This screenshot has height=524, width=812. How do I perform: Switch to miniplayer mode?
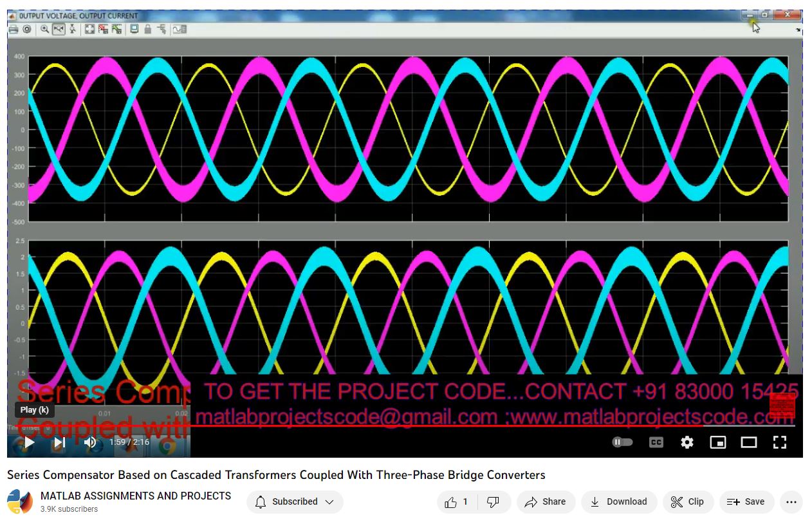coord(717,442)
